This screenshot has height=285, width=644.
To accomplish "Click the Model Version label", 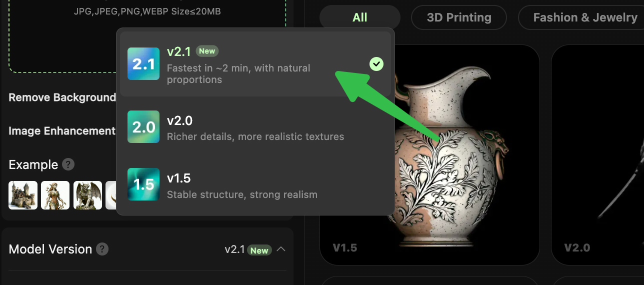I will coord(50,249).
